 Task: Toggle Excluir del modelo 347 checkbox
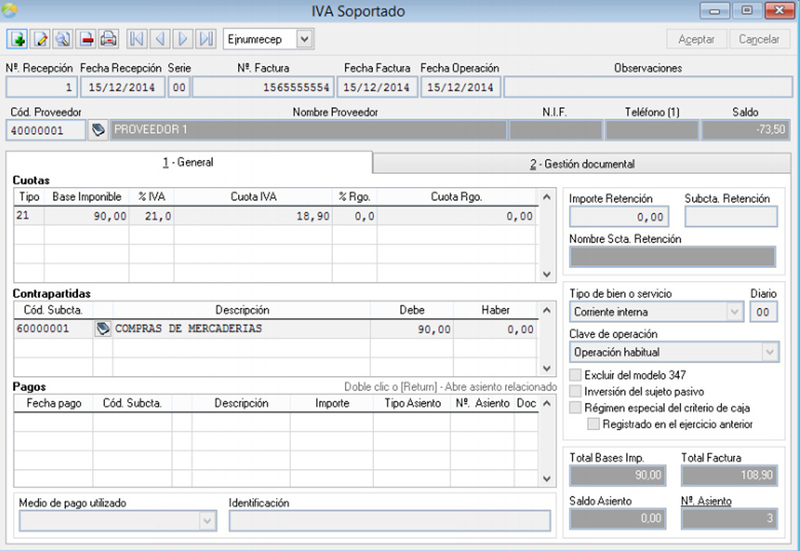click(x=576, y=375)
